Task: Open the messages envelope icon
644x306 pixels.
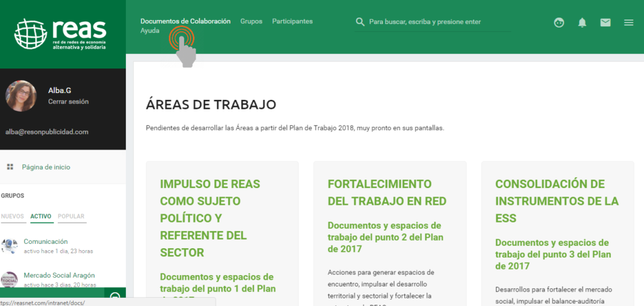Action: coord(605,23)
